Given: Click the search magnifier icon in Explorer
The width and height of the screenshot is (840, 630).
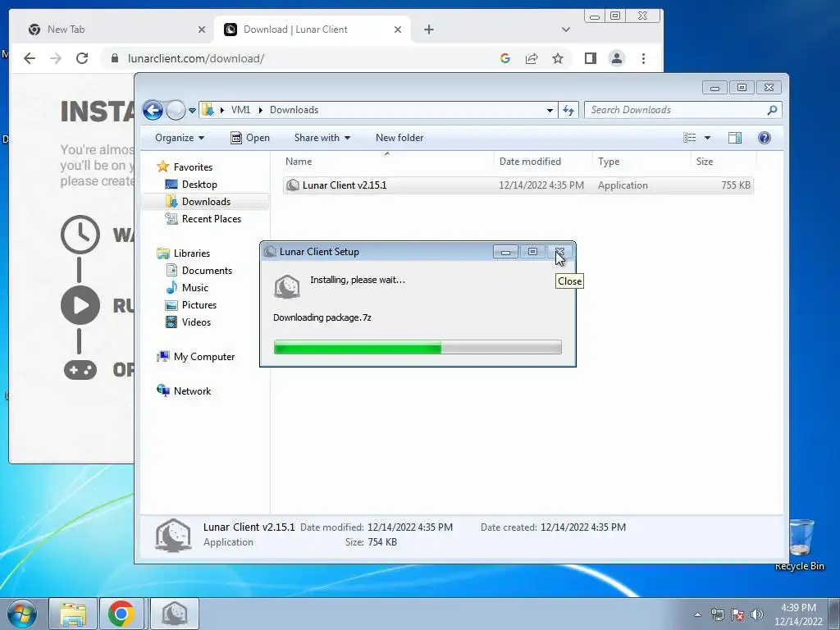Looking at the screenshot, I should tap(772, 111).
